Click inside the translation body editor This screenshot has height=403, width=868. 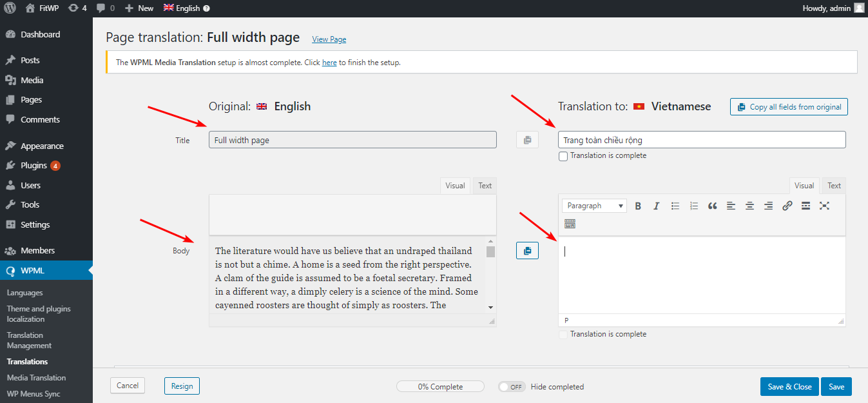702,275
